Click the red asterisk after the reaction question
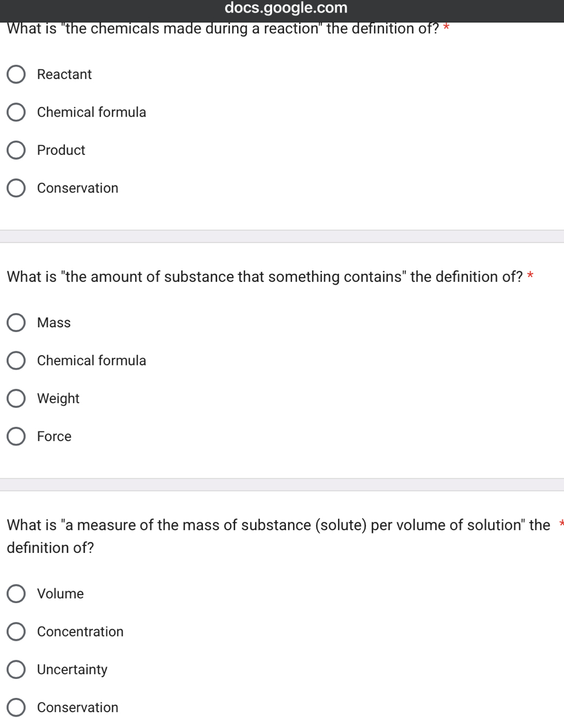The height and width of the screenshot is (728, 564). click(x=446, y=28)
